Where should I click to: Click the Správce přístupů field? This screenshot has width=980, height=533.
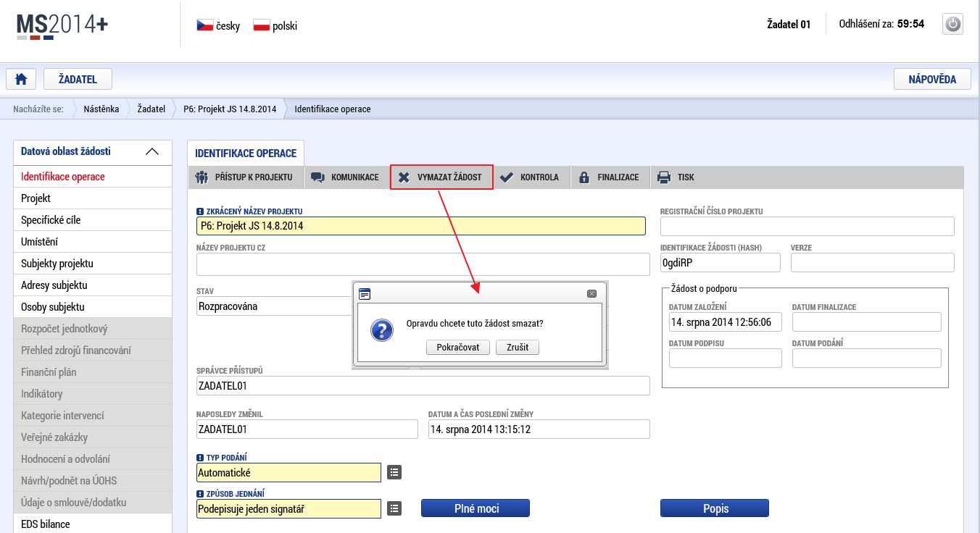coord(423,385)
